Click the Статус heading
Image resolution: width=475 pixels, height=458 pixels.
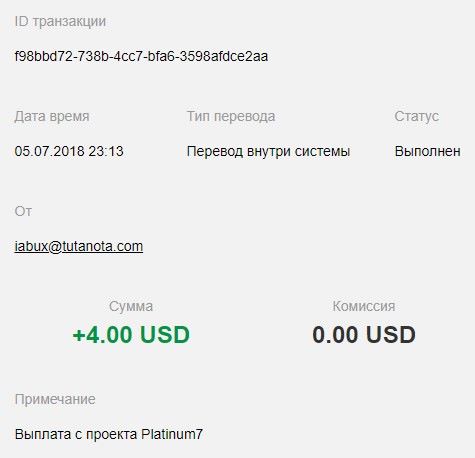417,116
